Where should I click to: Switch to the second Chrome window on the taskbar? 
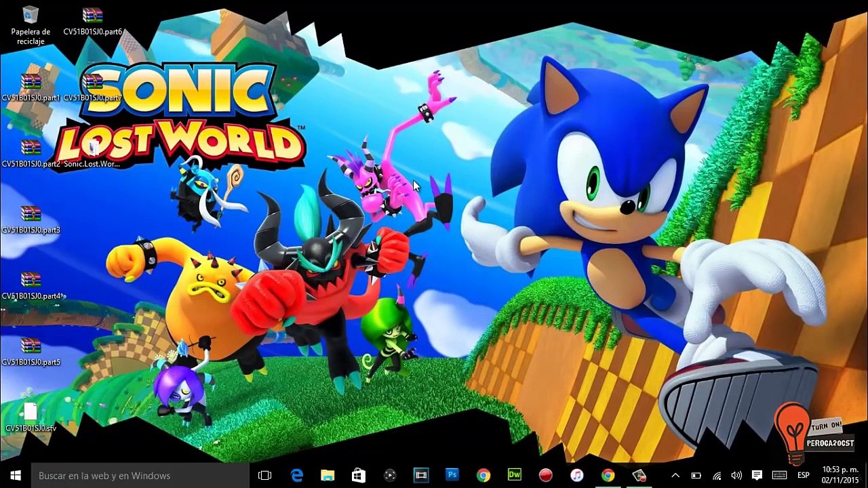[608, 475]
